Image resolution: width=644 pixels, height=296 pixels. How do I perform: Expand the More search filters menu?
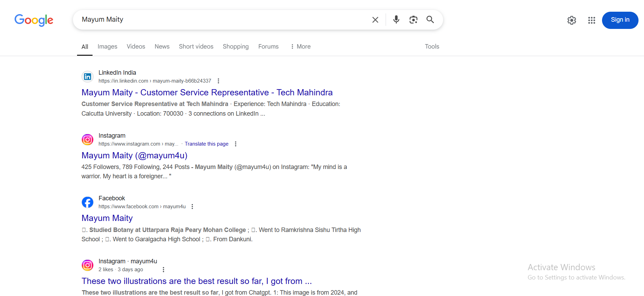300,46
